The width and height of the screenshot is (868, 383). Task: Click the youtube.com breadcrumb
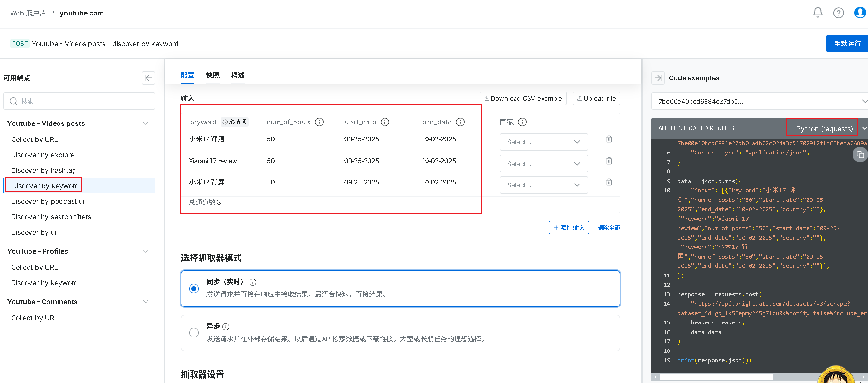click(82, 13)
